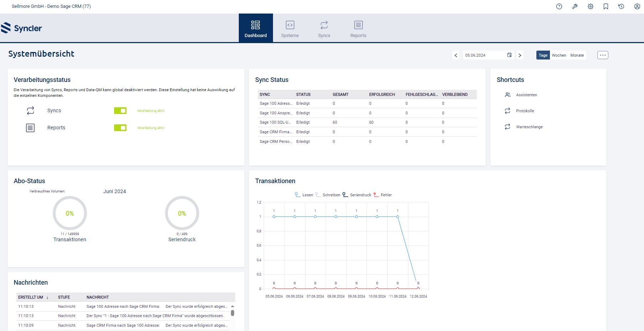Screen dimensions: 644x331
Task: Sort messages by ERSTELLT UM column
Action: coord(31,297)
